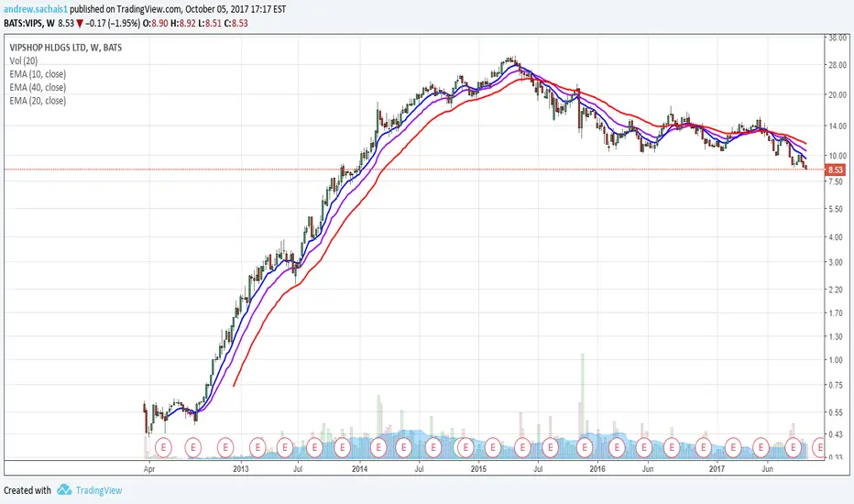The width and height of the screenshot is (854, 504).
Task: Select the Vol (20) indicator legend
Action: tap(24, 61)
